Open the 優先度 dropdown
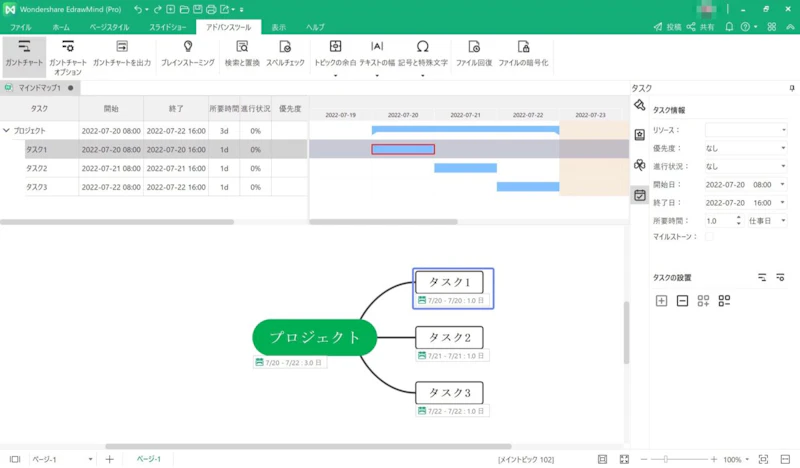 coord(746,148)
